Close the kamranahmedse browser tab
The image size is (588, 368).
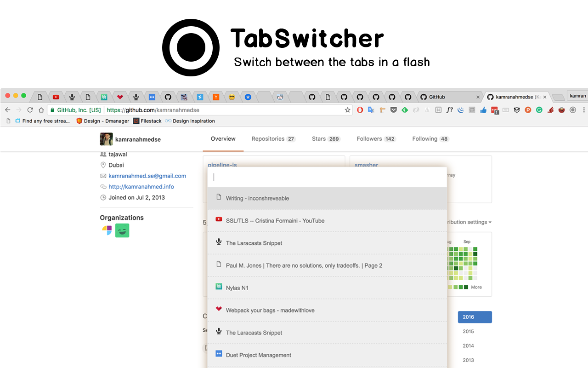coord(545,97)
